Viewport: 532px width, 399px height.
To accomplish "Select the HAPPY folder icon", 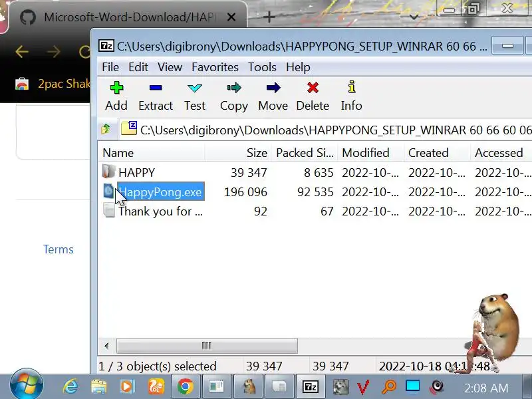I will tap(108, 172).
